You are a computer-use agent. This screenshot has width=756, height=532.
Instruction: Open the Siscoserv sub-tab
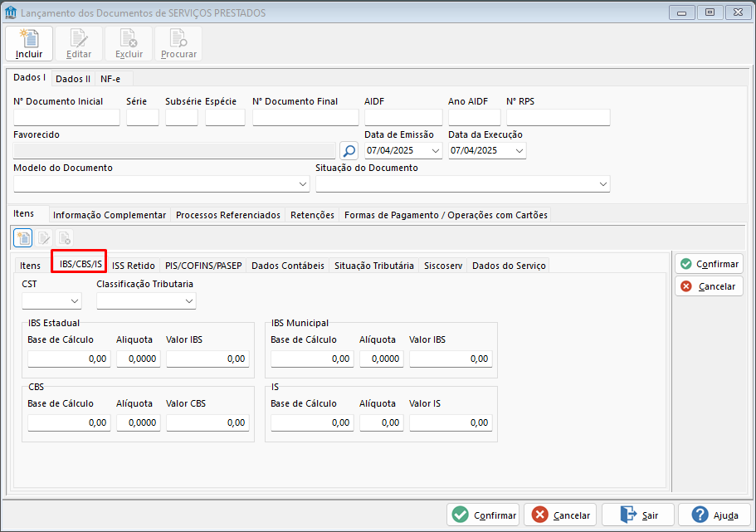point(443,266)
